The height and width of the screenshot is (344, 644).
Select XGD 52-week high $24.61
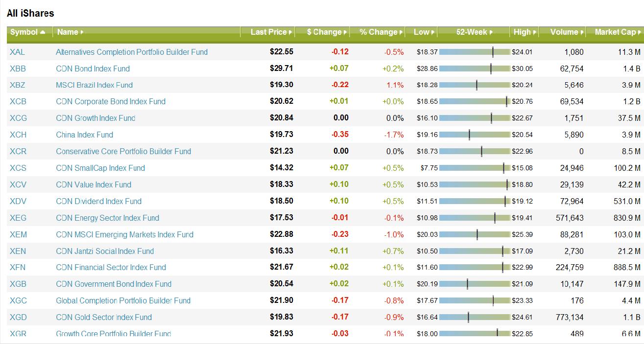click(523, 317)
